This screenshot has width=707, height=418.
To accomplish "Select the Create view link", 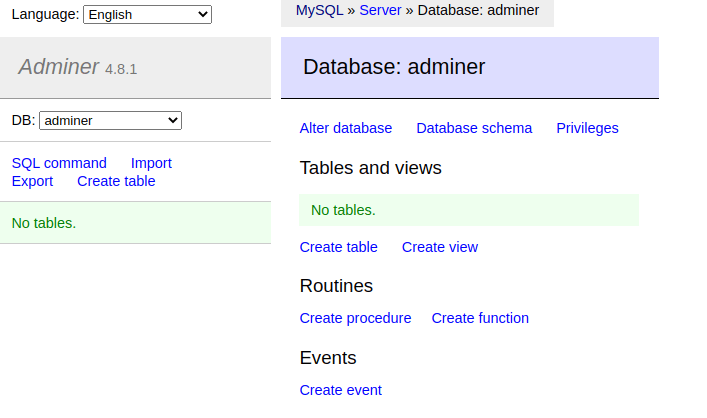I will [440, 247].
